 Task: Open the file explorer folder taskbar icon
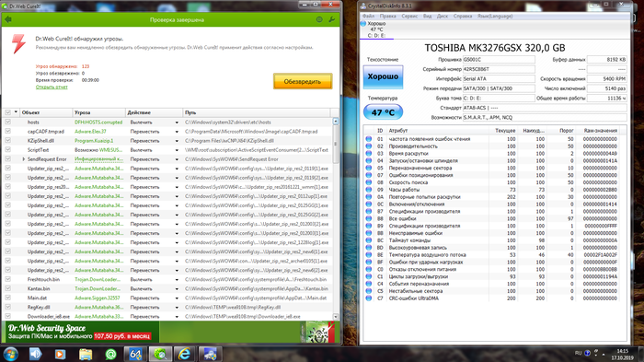[86, 354]
